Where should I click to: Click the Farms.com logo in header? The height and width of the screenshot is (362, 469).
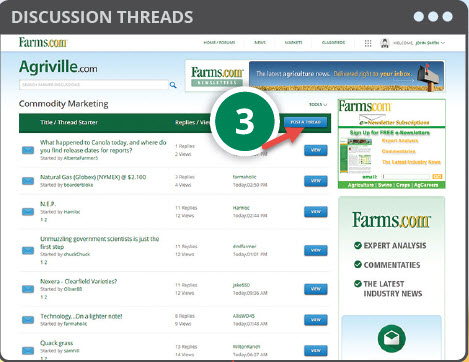43,43
